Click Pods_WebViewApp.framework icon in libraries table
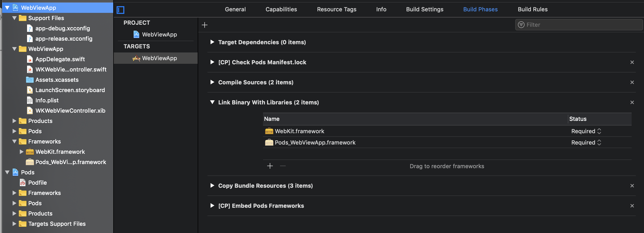Screen dimensions: 644x233 (269, 142)
